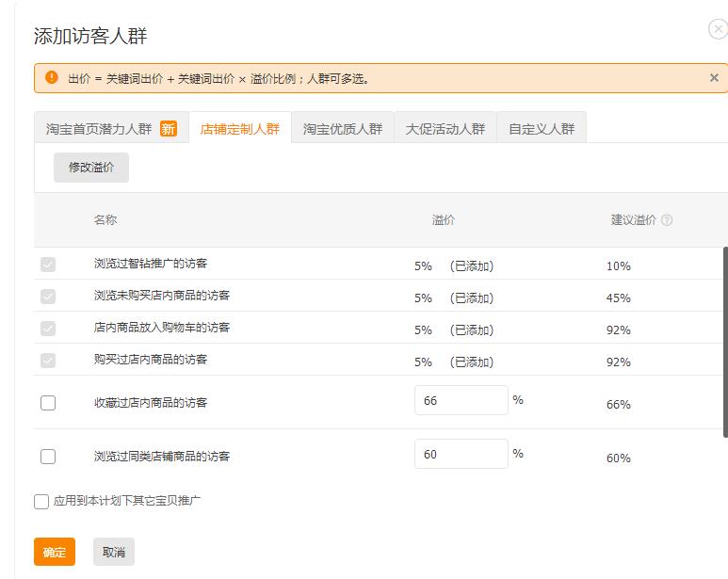Screen dimensions: 728x579
Task: Click 5% (已添加) in 浏览未购买 row
Action: tap(454, 298)
